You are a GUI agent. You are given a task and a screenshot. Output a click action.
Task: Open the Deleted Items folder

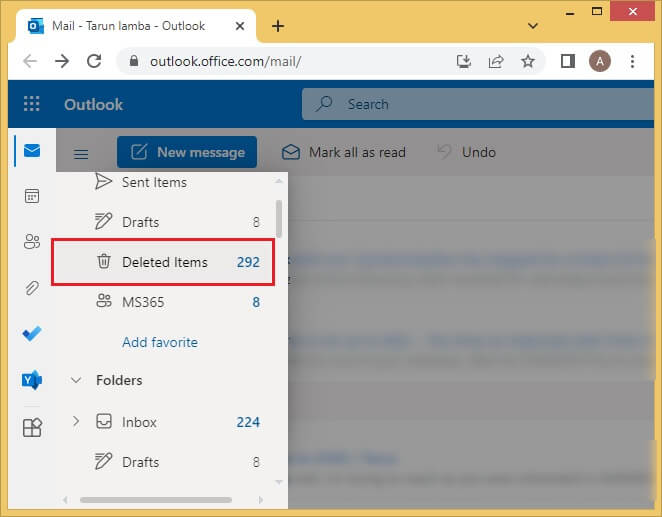pos(163,262)
